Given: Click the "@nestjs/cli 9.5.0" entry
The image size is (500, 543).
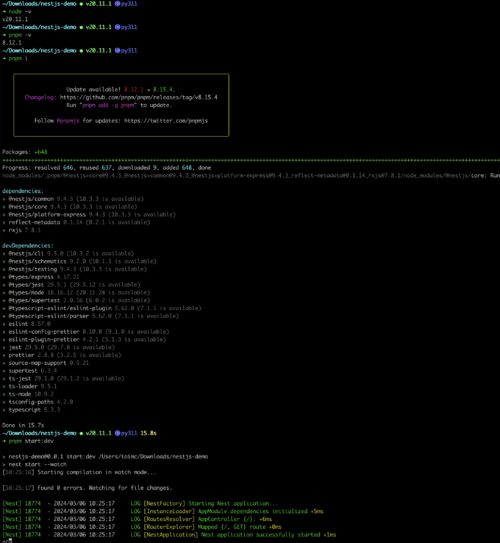Looking at the screenshot, I should (68, 253).
